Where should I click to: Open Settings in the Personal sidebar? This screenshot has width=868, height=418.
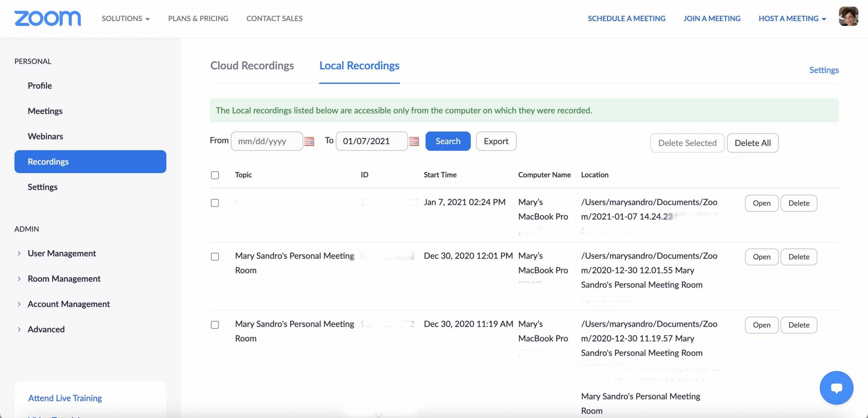click(x=42, y=187)
